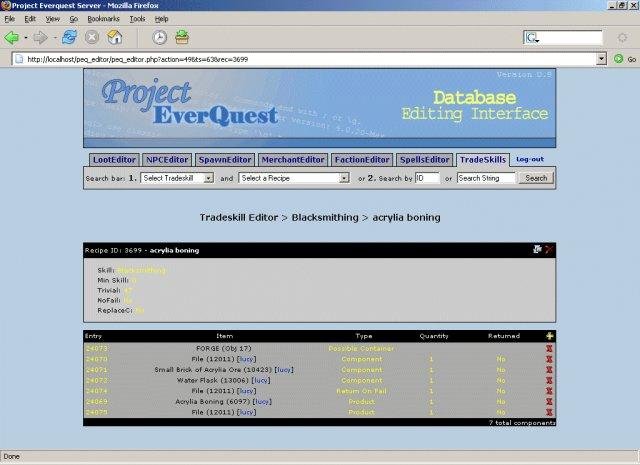Select the TradeSkills tab

[483, 160]
